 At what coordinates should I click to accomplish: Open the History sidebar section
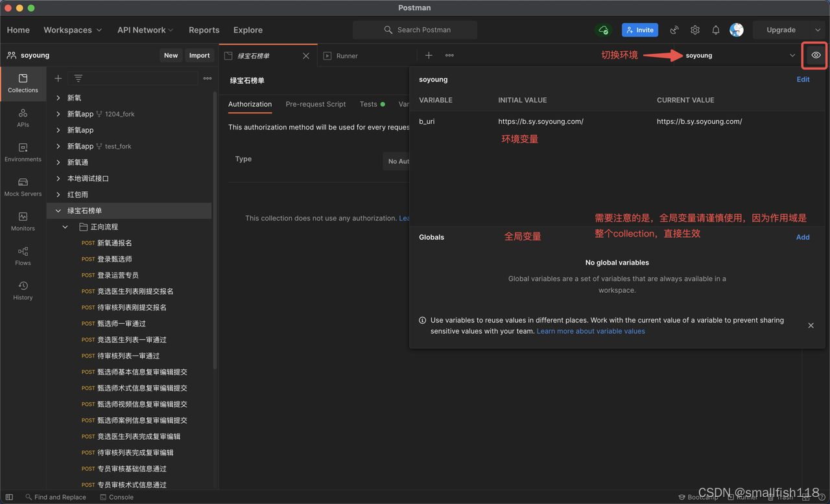[x=23, y=291]
